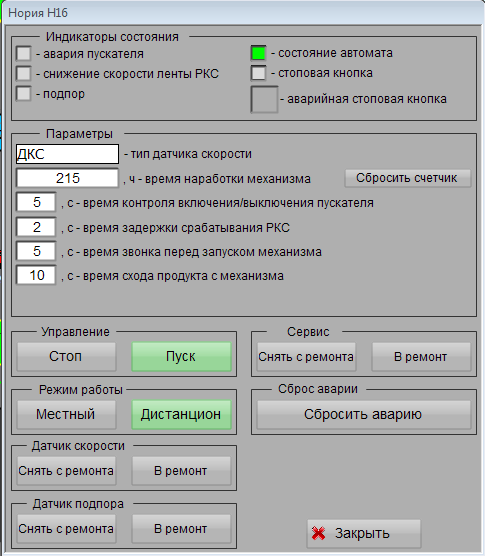
Task: Reset counter via Сбросить счетчик
Action: (408, 178)
